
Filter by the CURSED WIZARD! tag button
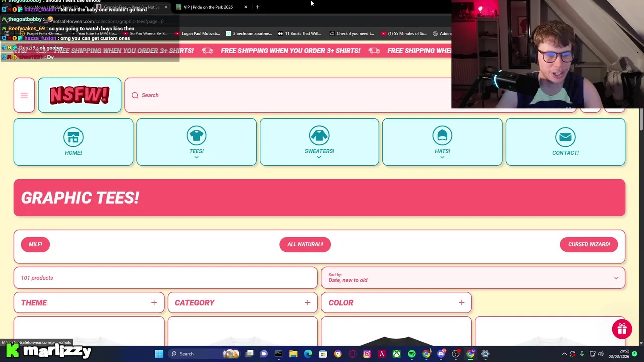click(589, 244)
